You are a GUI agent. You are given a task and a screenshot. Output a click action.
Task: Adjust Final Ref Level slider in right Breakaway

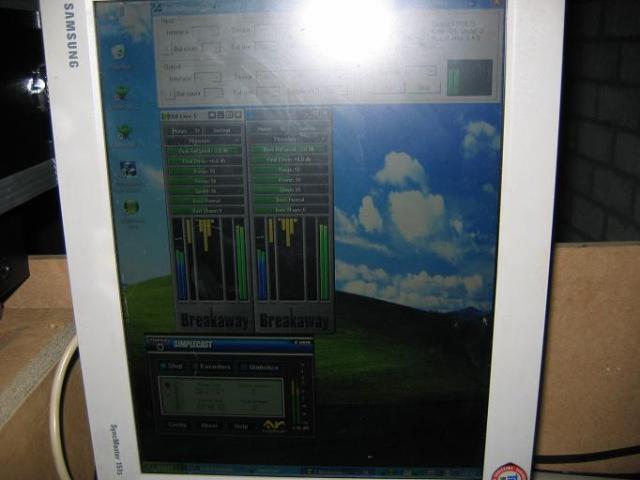click(x=289, y=149)
